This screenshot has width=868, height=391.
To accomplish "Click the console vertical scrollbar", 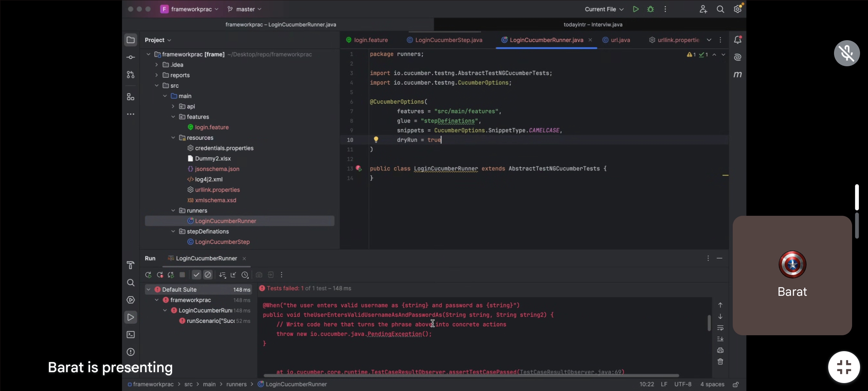I will tap(709, 323).
